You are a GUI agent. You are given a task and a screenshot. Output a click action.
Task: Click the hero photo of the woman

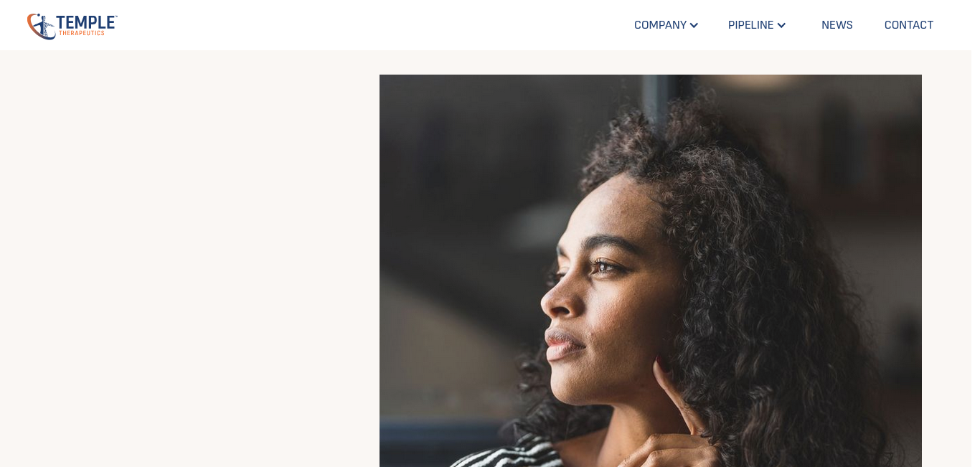[x=651, y=270]
